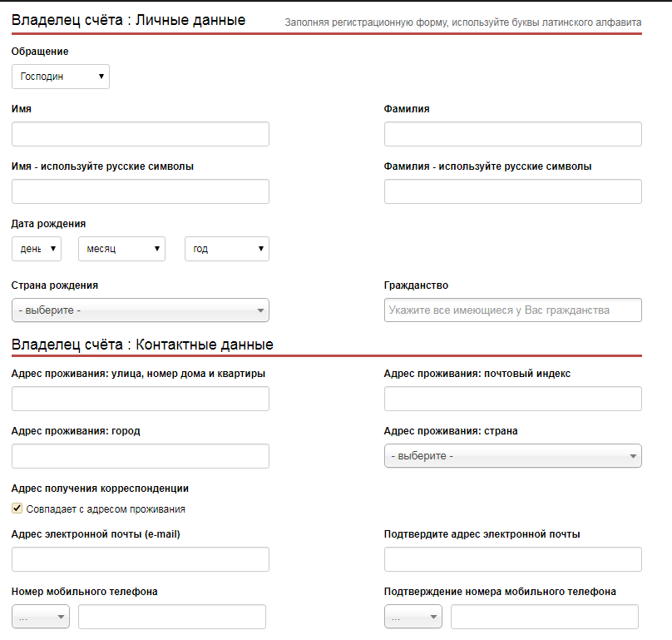Click the confirm e-mail address field
Viewport: 672px width, 640px height.
[512, 559]
